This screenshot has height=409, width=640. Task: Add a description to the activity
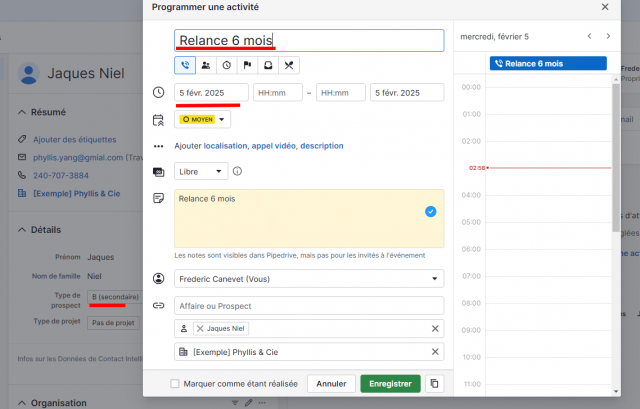click(322, 146)
